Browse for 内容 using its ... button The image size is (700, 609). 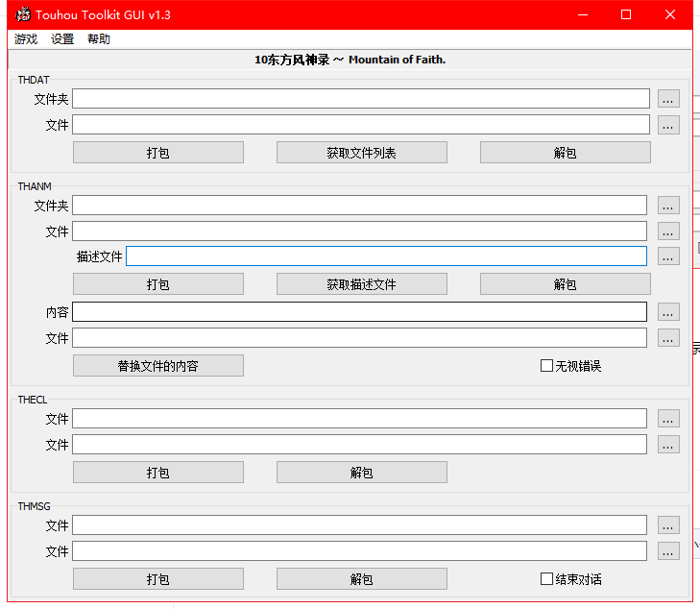click(x=668, y=312)
